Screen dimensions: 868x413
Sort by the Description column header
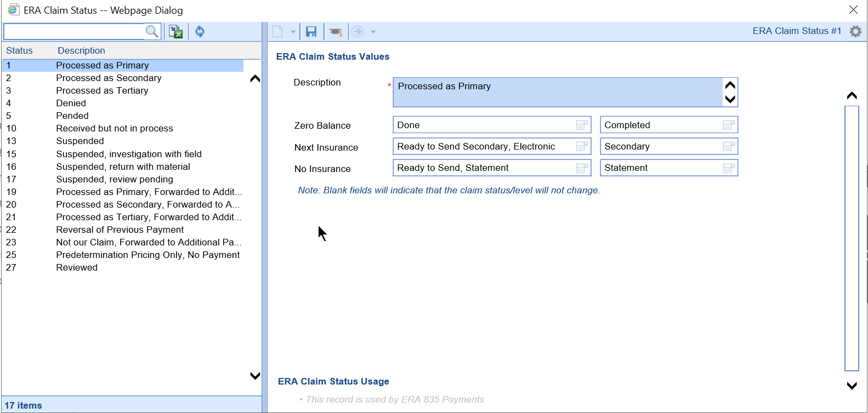click(81, 50)
